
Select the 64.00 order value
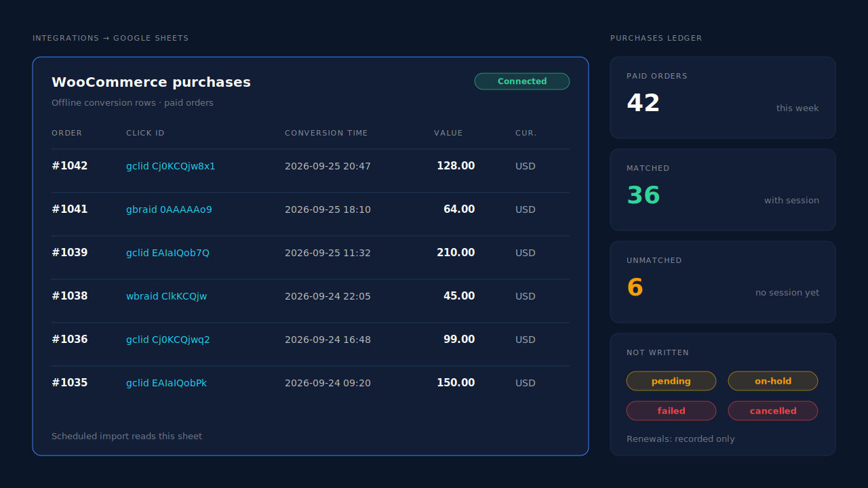(x=459, y=209)
